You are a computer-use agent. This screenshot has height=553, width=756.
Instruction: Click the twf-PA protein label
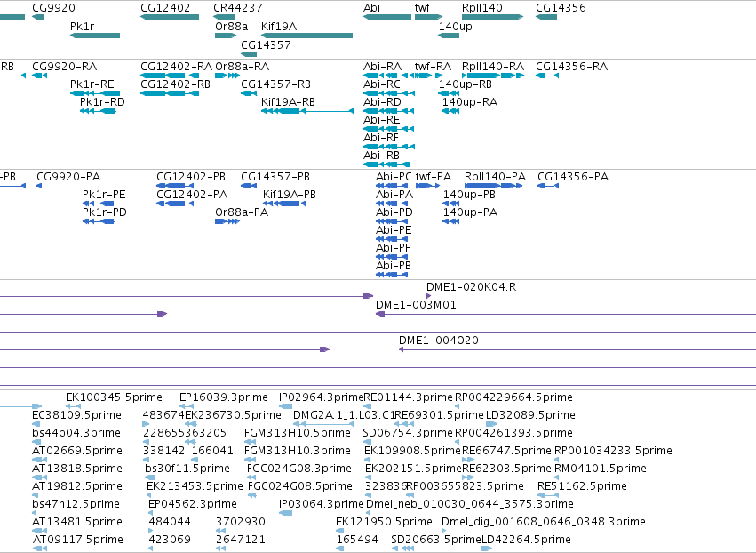click(x=434, y=177)
